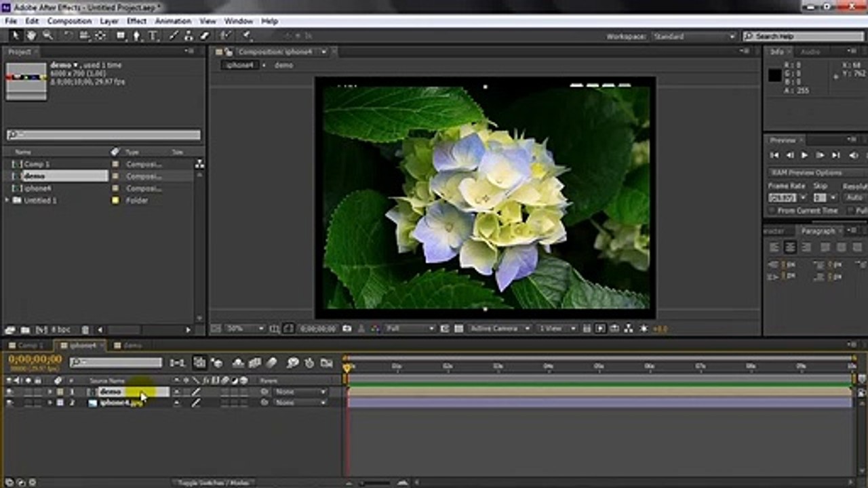The image size is (868, 488).
Task: Open the File menu
Action: [x=11, y=21]
